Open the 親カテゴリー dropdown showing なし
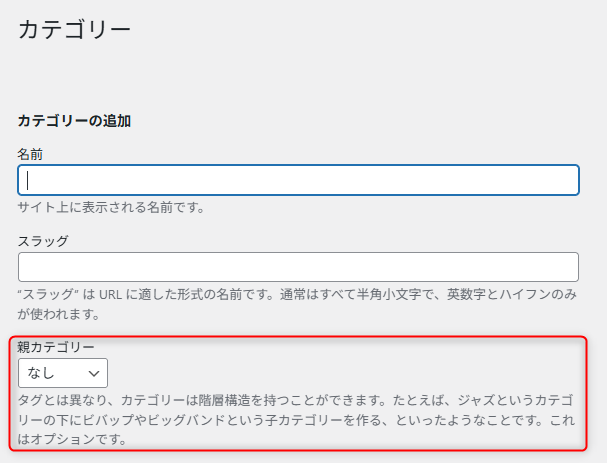The width and height of the screenshot is (607, 463). tap(63, 373)
